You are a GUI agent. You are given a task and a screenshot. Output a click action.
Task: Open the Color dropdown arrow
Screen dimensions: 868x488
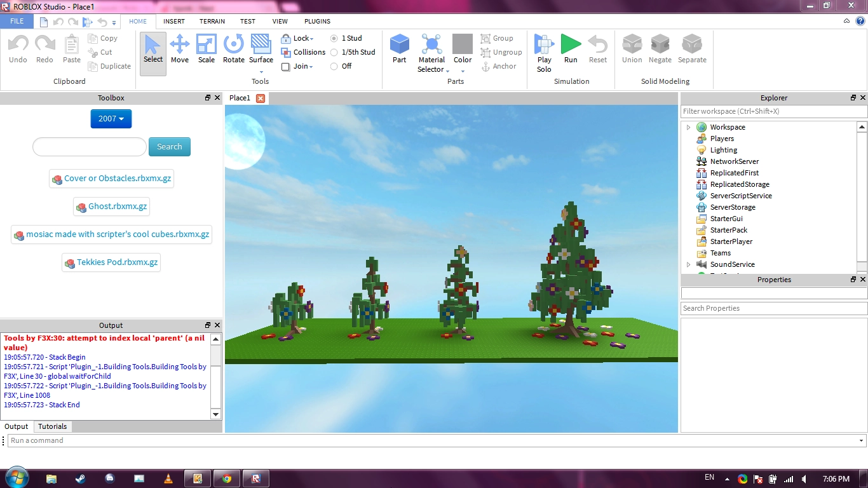pos(463,71)
